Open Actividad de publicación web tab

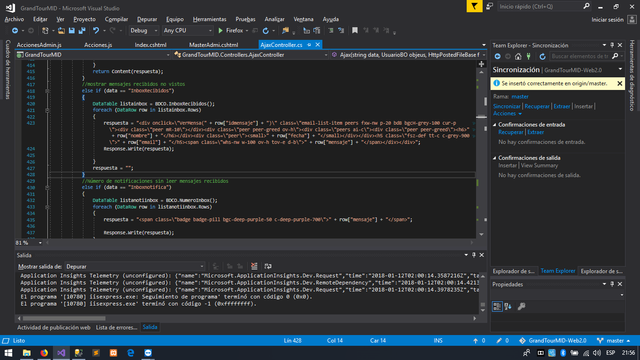[x=53, y=327]
